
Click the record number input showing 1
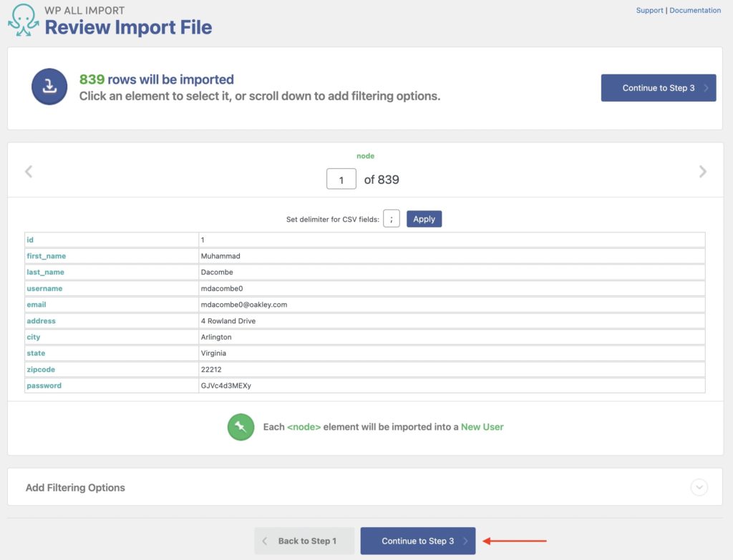click(x=341, y=179)
